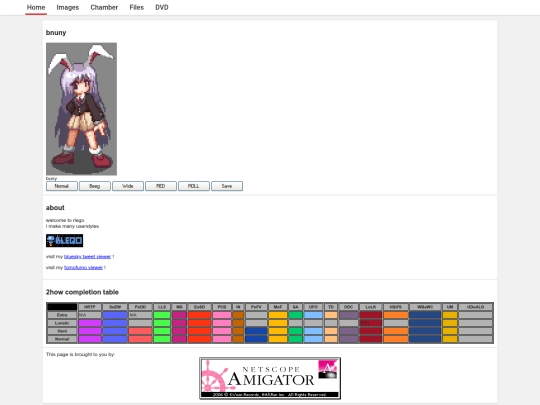540x405 pixels.
Task: Click the UFO column header
Action: (313, 307)
